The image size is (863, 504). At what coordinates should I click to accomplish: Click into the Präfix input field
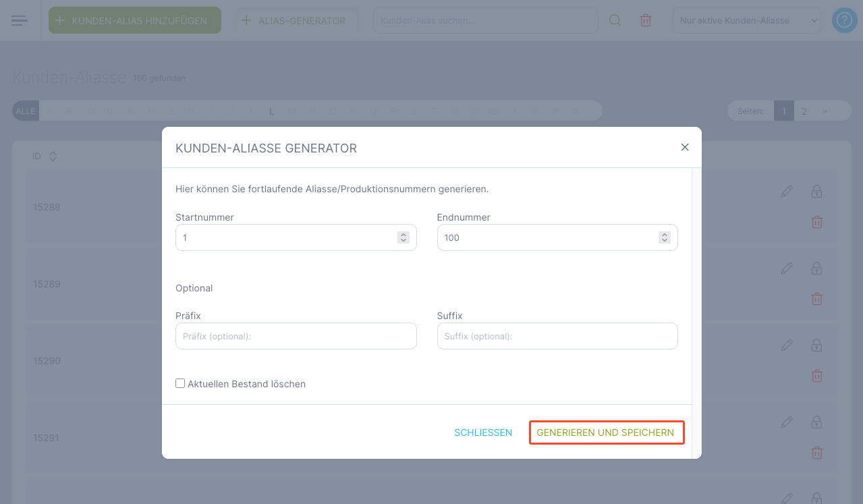(296, 336)
